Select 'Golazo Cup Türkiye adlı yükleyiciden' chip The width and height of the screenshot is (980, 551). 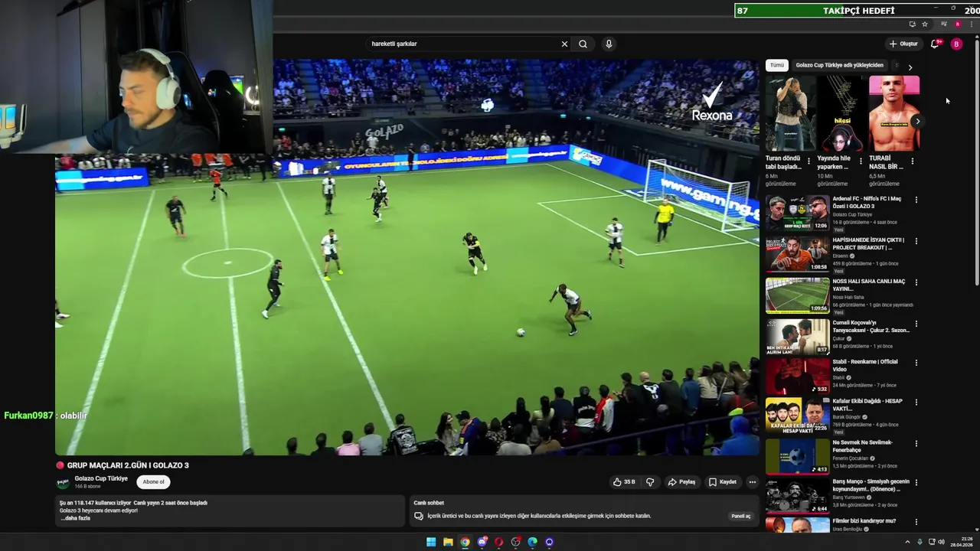tap(839, 66)
